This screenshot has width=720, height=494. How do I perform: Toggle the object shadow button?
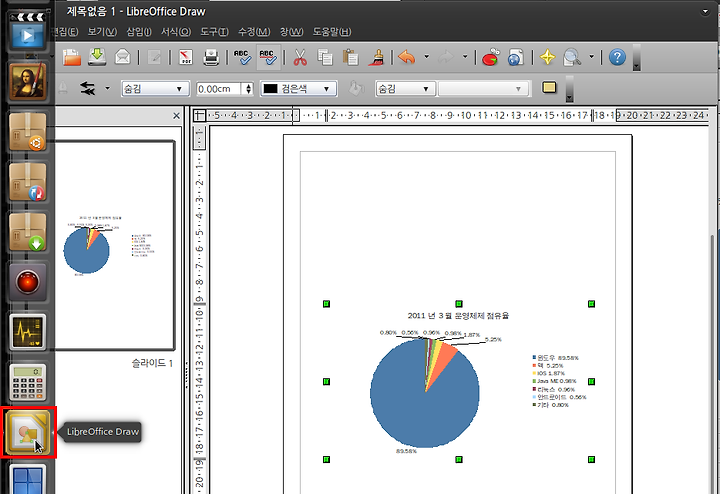pos(549,87)
